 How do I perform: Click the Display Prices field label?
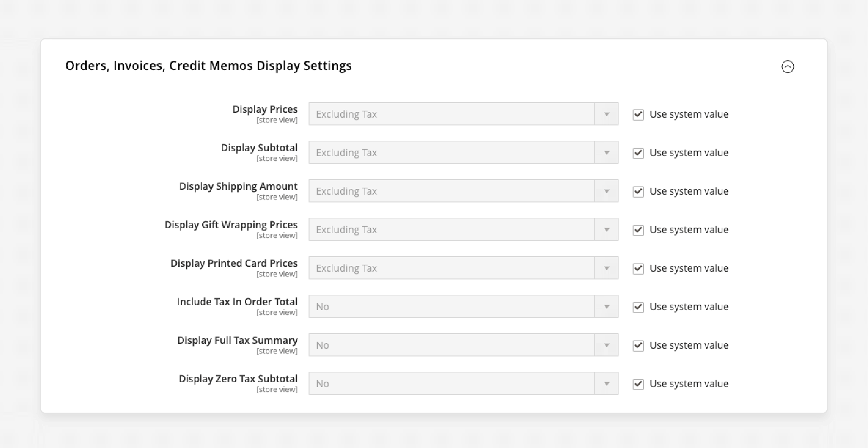265,109
